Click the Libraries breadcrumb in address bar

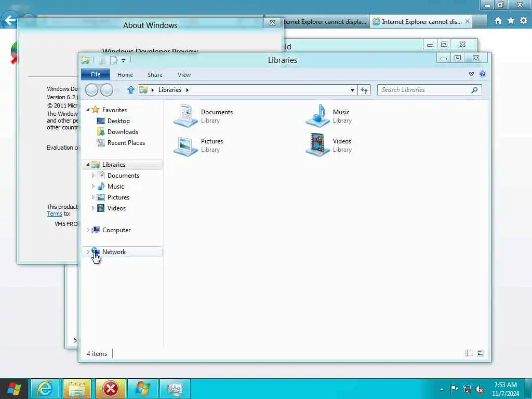pos(170,90)
